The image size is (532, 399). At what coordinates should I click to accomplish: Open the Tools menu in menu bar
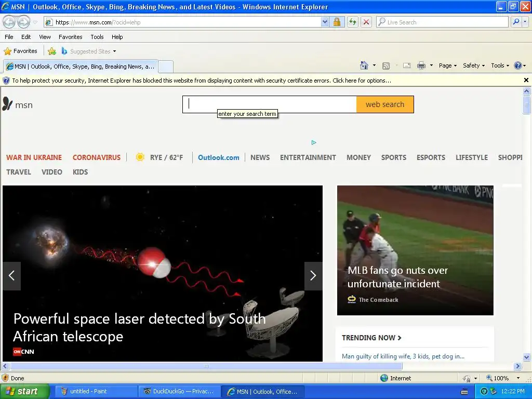97,37
